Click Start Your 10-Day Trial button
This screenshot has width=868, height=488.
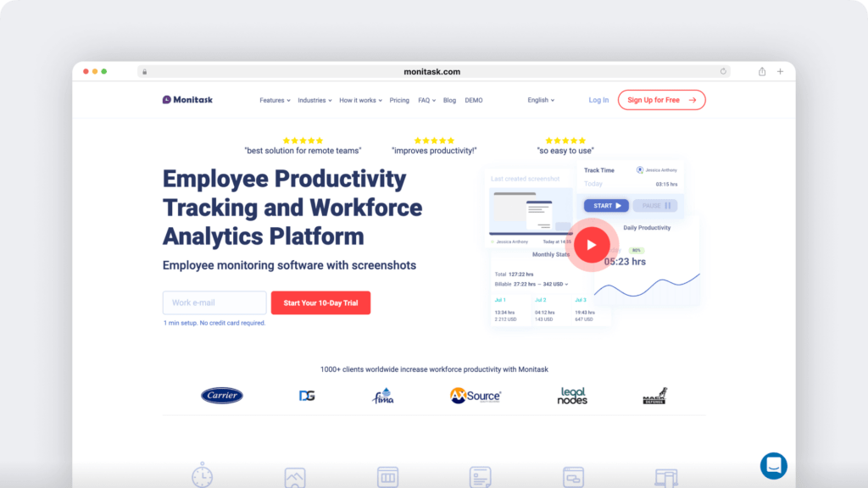click(x=320, y=302)
